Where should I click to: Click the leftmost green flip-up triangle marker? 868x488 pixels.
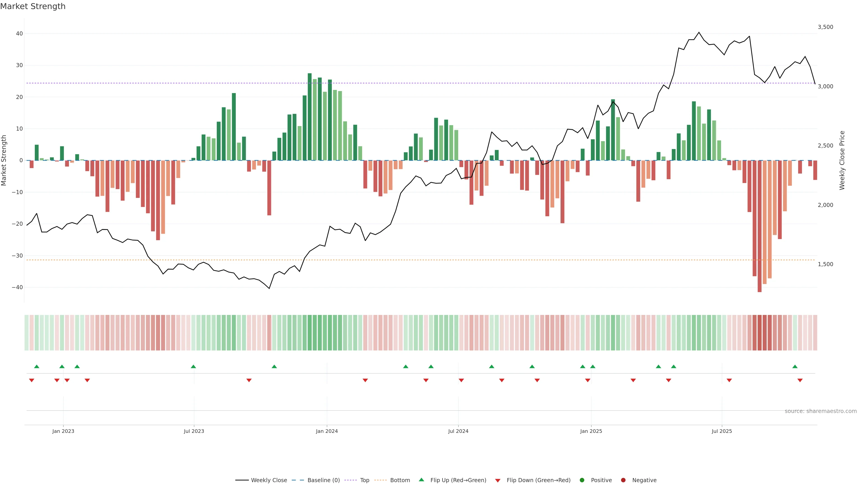pyautogui.click(x=37, y=366)
